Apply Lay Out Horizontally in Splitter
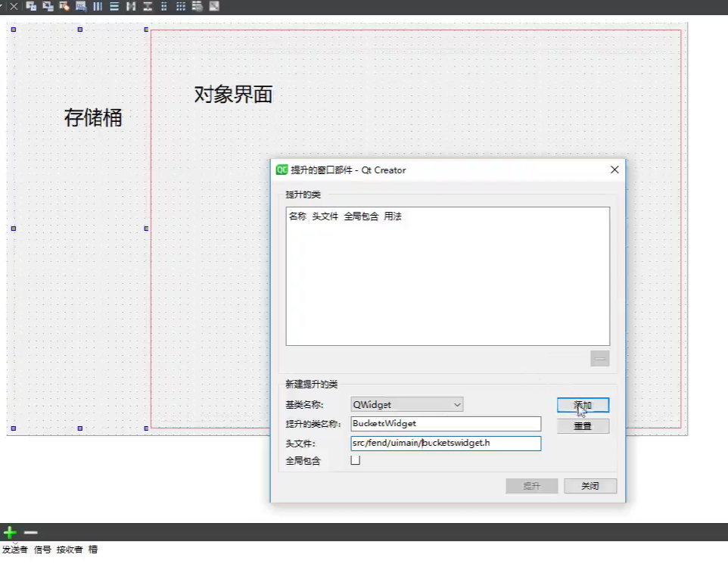 (x=131, y=7)
